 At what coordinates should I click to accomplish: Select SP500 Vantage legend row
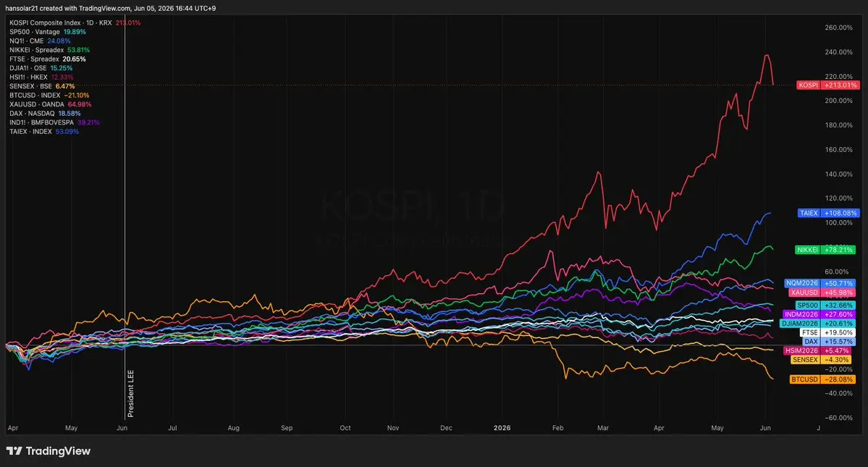(48, 32)
